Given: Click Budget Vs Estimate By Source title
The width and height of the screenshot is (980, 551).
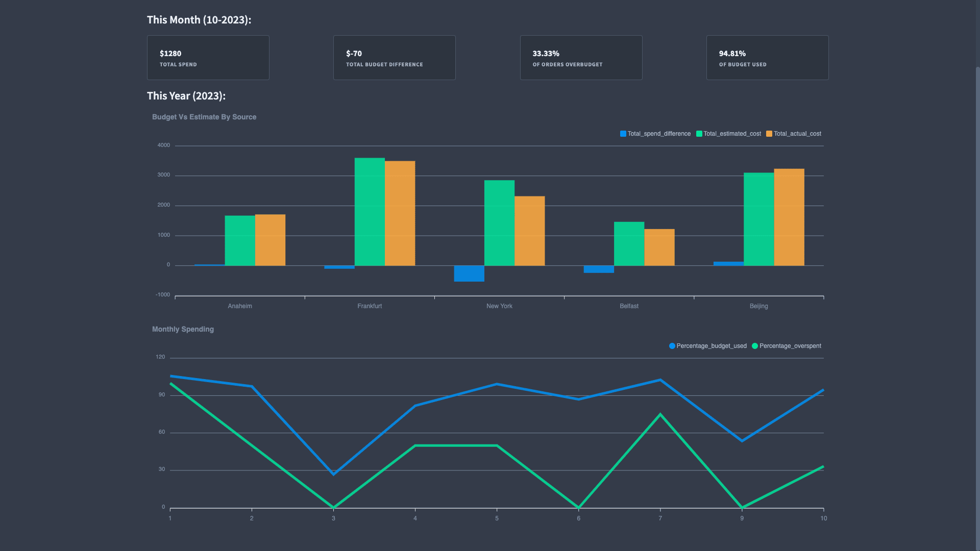Looking at the screenshot, I should click(204, 117).
